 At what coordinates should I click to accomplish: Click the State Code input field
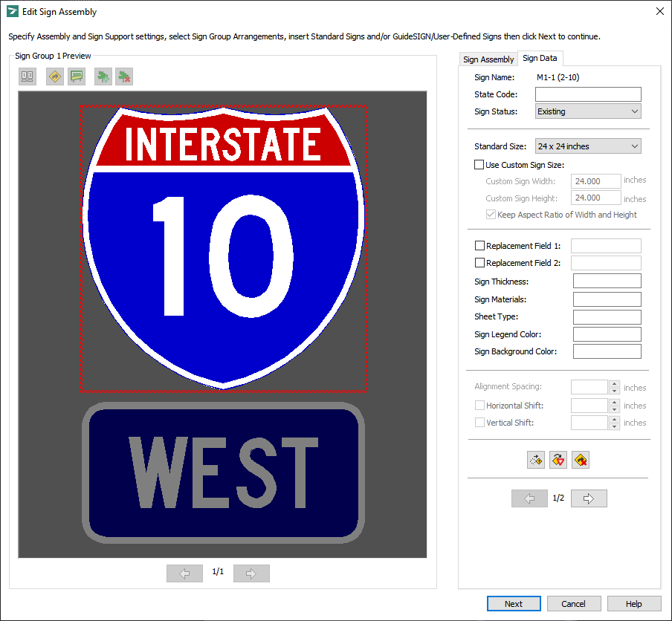pyautogui.click(x=588, y=94)
